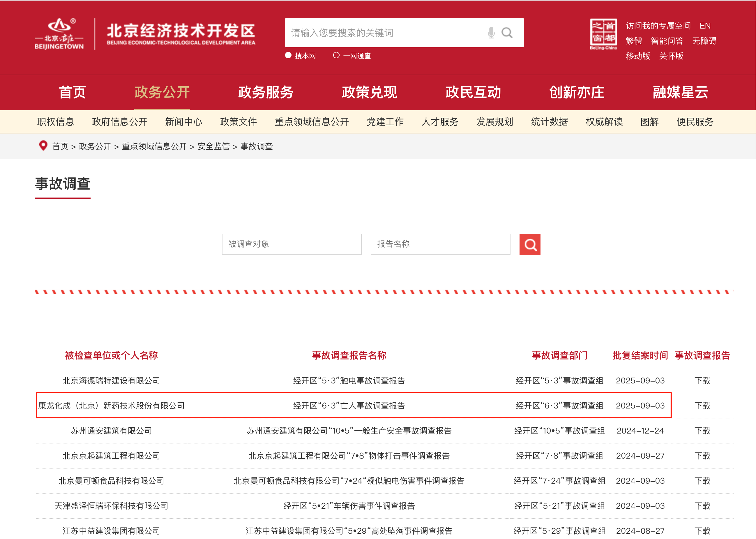Viewport: 756px width, 539px height.
Task: Open the 融媒星云 main menu item
Action: (x=680, y=92)
